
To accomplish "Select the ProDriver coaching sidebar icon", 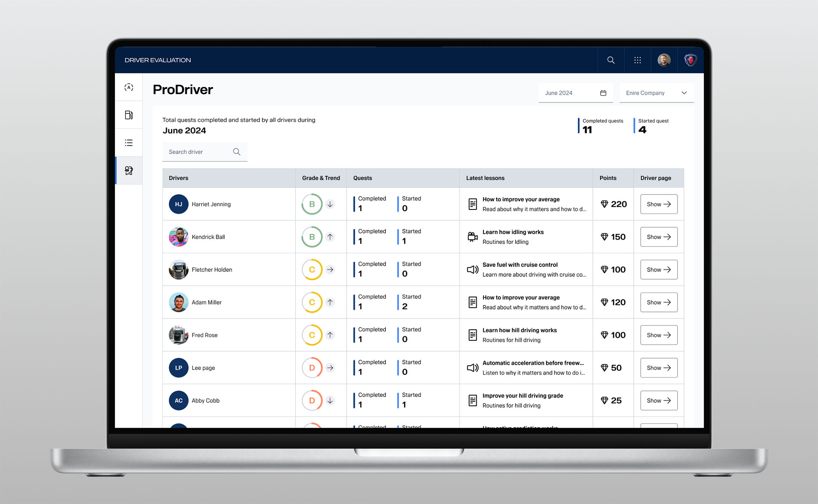I will click(x=129, y=170).
